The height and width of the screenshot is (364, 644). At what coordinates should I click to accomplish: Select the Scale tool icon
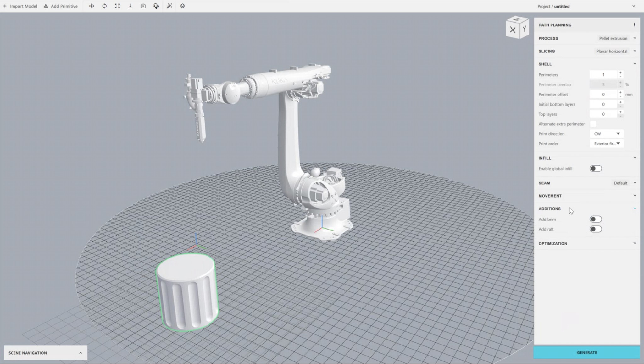click(117, 6)
